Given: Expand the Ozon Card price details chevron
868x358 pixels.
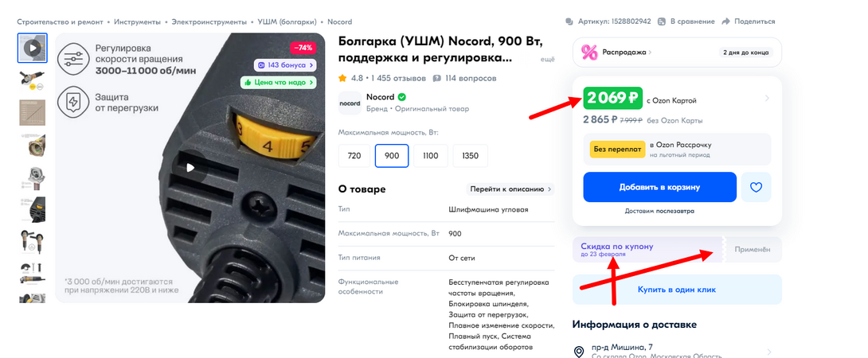Looking at the screenshot, I should pyautogui.click(x=767, y=99).
